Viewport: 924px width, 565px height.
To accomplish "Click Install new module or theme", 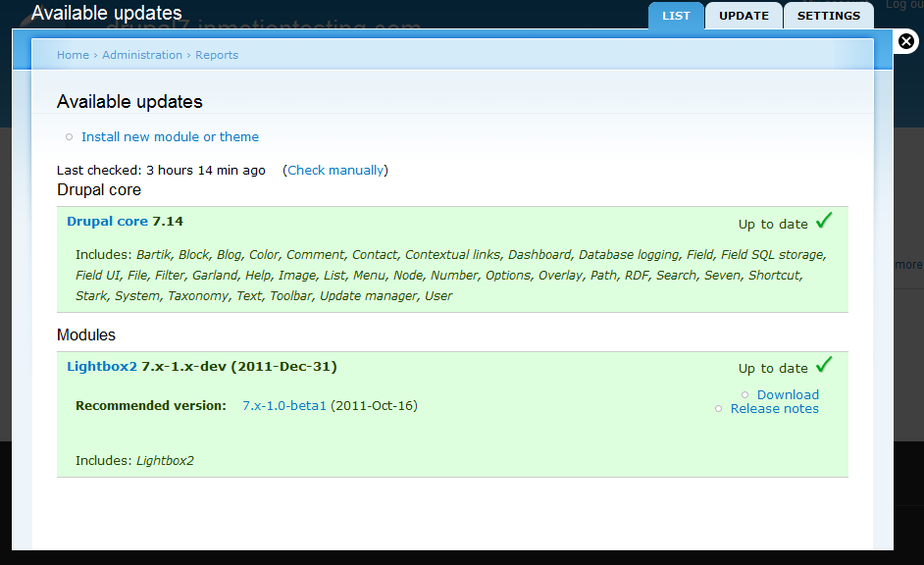I will tap(170, 136).
